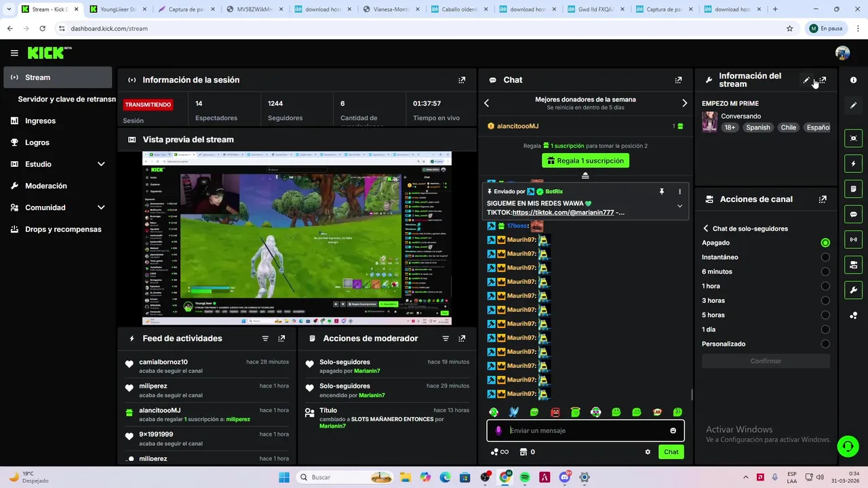
Task: Select the Personalizado radio option
Action: [825, 344]
